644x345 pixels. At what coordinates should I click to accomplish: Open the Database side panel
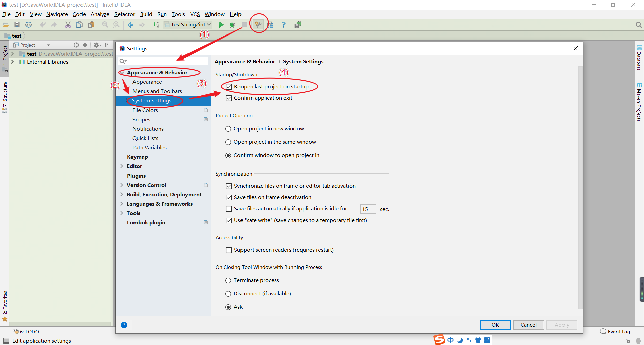639,57
